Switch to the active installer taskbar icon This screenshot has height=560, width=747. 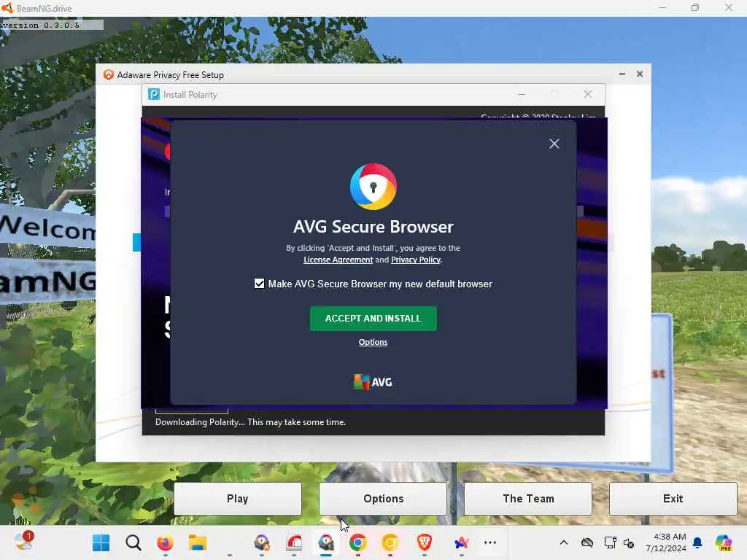[326, 542]
